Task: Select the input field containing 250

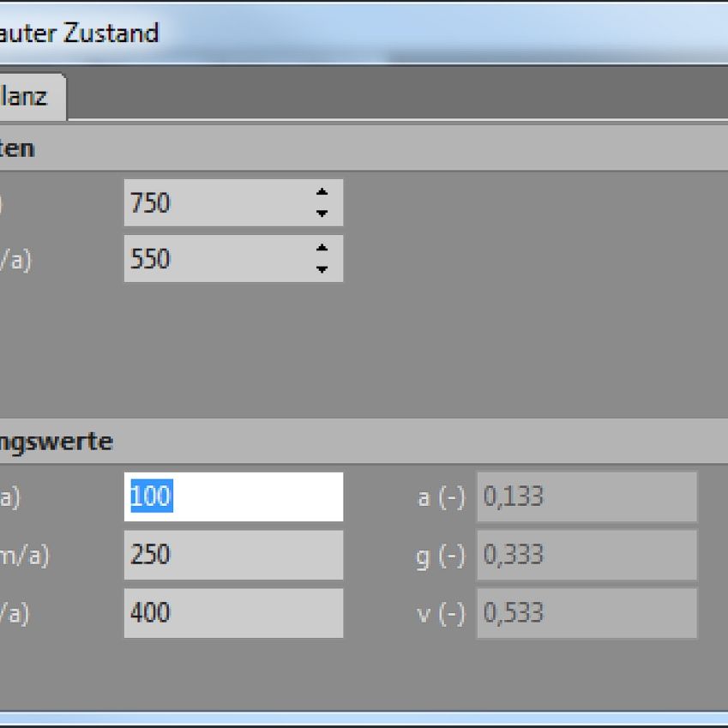Action: (232, 555)
